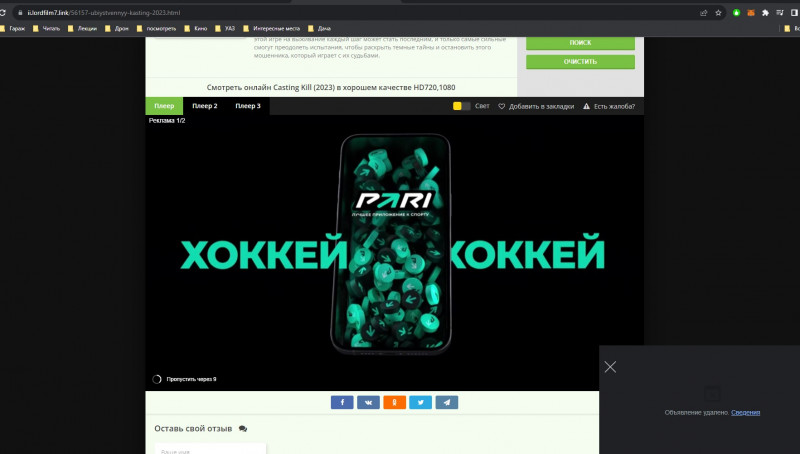Click the green ПОИСК button
800x454 pixels.
tap(580, 43)
